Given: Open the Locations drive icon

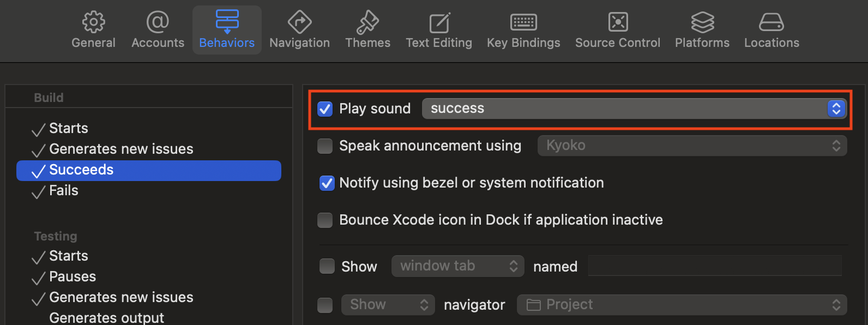Looking at the screenshot, I should coord(771,22).
